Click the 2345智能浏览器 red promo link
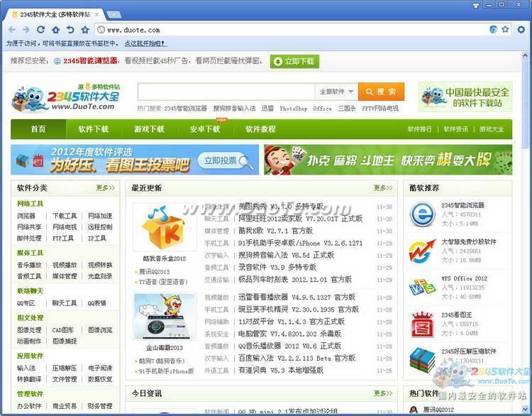The image size is (532, 416). [91, 61]
